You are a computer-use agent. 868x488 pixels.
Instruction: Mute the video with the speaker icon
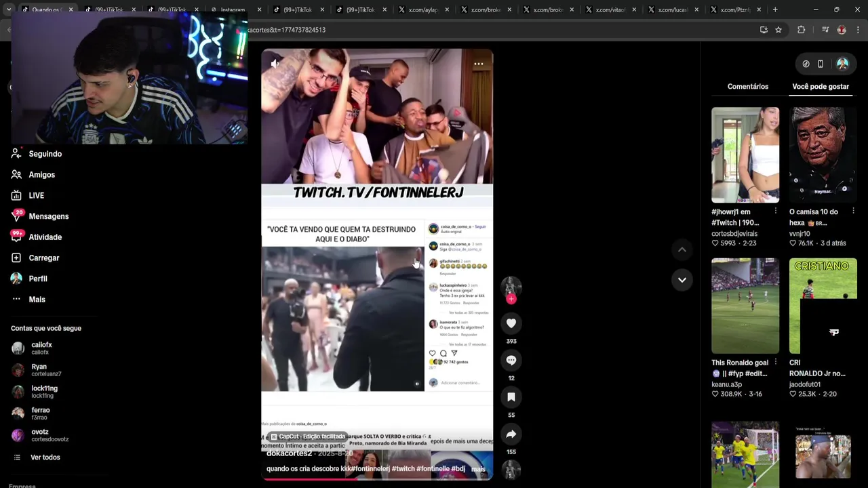(275, 64)
